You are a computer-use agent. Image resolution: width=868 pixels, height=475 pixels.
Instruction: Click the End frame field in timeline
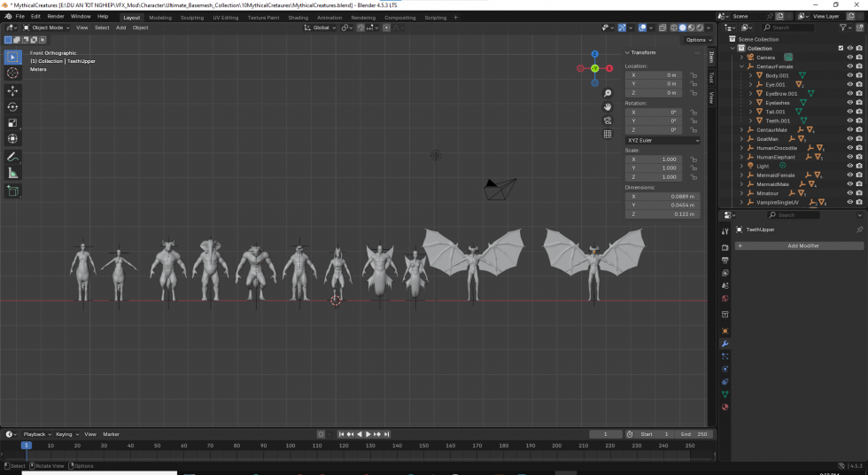pos(693,434)
